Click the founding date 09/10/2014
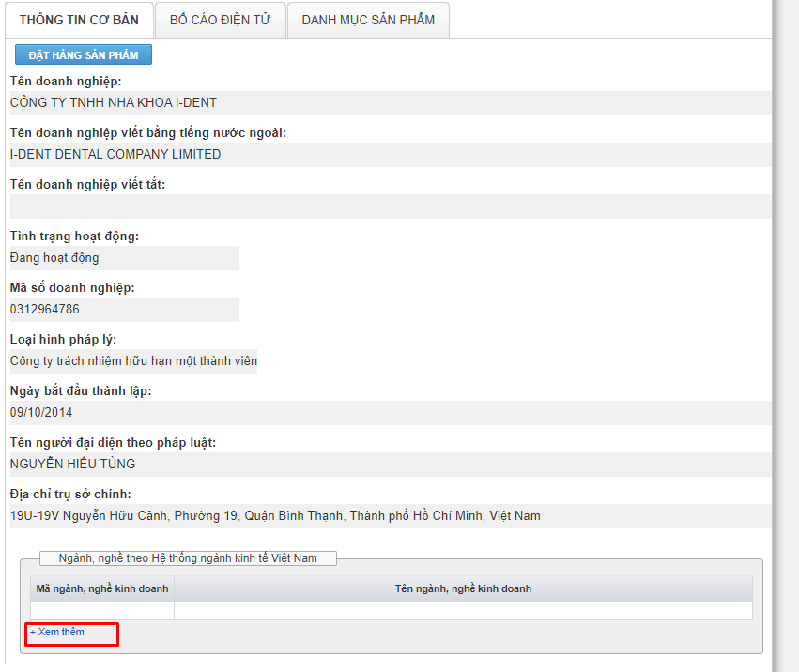This screenshot has height=672, width=799. point(41,413)
